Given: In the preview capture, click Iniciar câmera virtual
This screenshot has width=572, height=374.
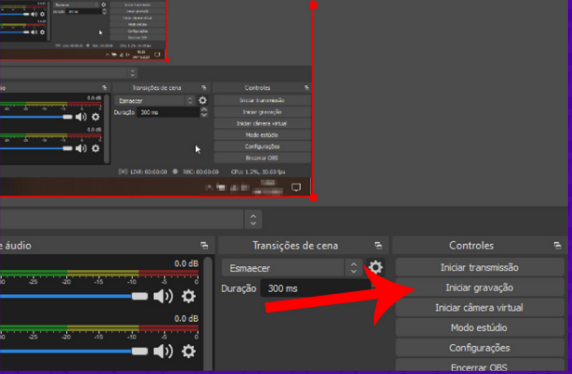Looking at the screenshot, I should click(262, 123).
